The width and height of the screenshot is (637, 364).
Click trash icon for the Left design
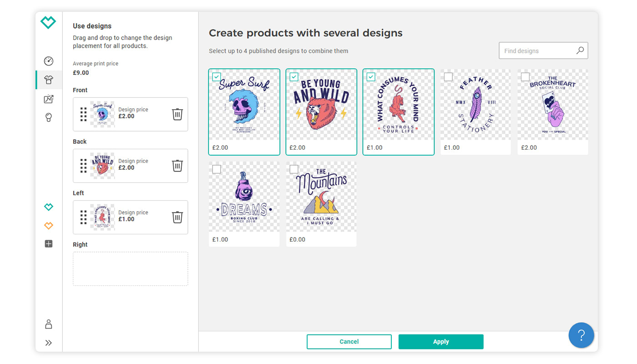177,217
